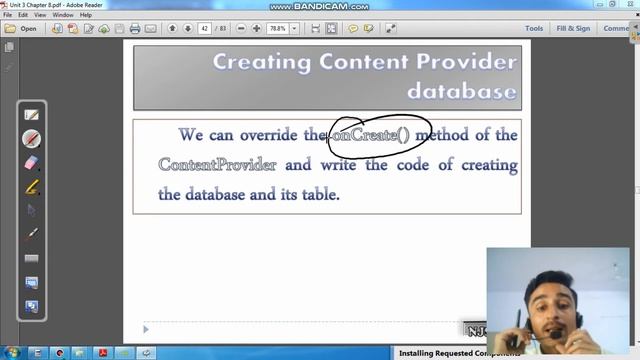Click the slide's blue play triangle
This screenshot has height=360, width=640.
click(x=146, y=329)
